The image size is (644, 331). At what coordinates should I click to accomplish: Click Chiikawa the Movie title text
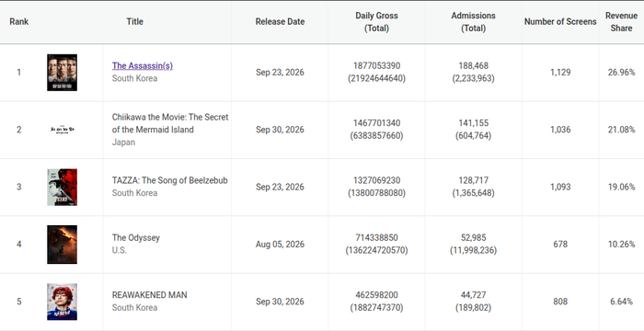[x=170, y=123]
